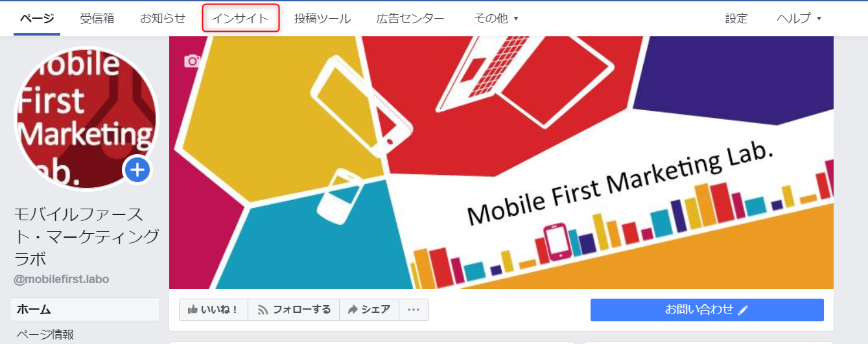Click the camera icon on cover photo
This screenshot has width=868, height=344.
(x=192, y=61)
